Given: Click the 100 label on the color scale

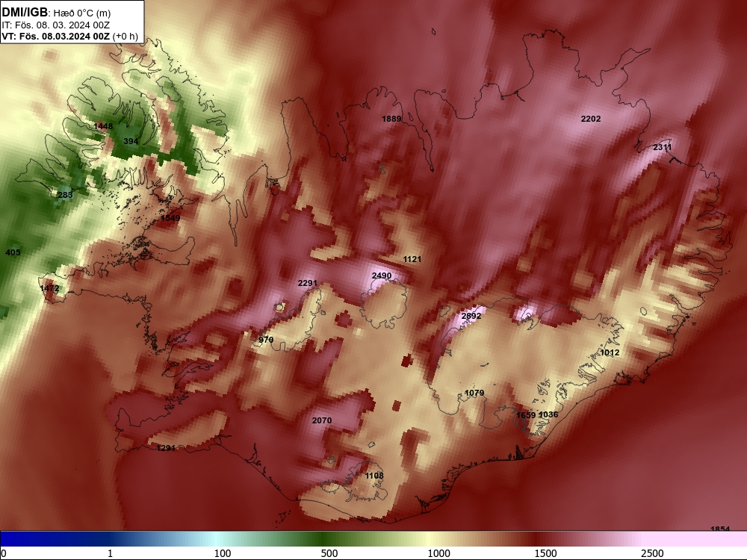Looking at the screenshot, I should pyautogui.click(x=223, y=553).
